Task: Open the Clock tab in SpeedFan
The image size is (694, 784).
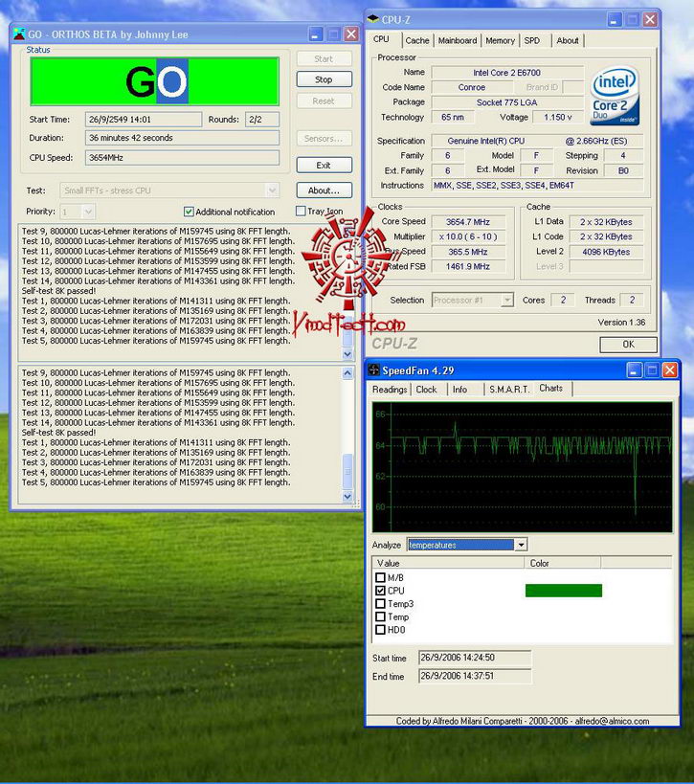Action: pos(427,389)
